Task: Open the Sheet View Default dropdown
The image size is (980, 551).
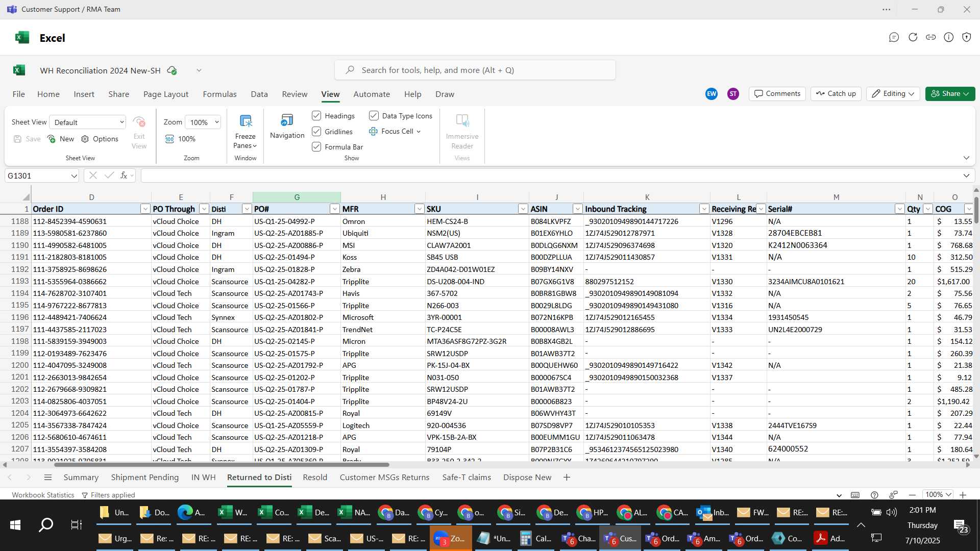Action: pyautogui.click(x=88, y=122)
